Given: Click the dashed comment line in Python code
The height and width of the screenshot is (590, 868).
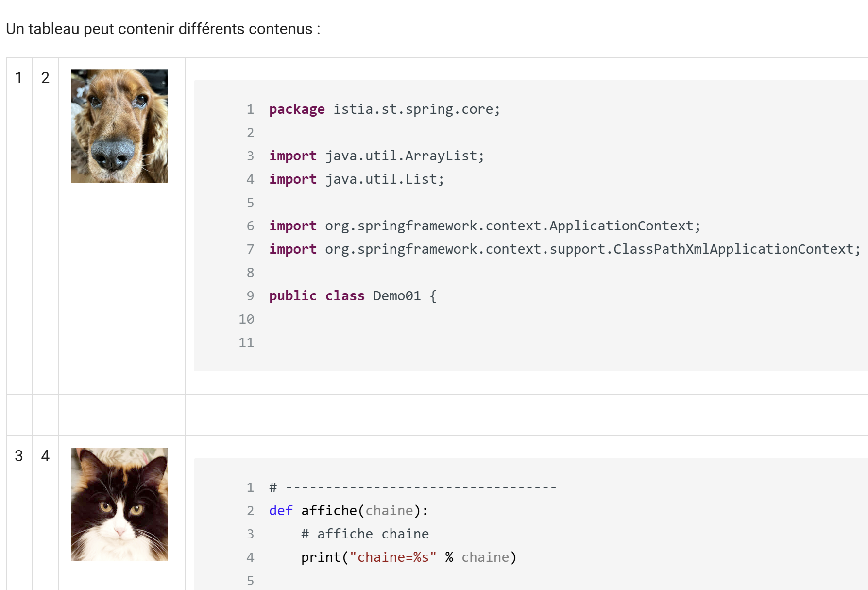Looking at the screenshot, I should pyautogui.click(x=413, y=487).
